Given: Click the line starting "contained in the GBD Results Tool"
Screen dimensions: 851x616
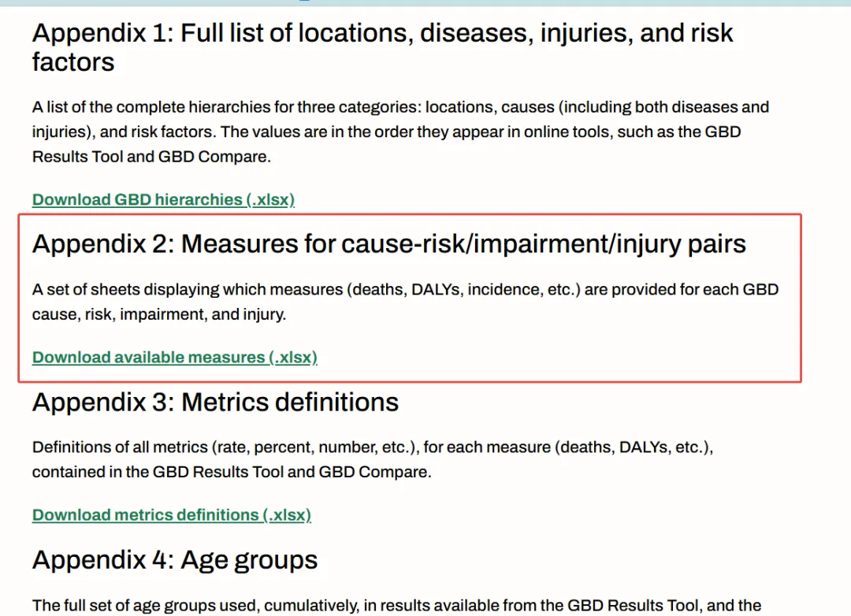Looking at the screenshot, I should 232,472.
